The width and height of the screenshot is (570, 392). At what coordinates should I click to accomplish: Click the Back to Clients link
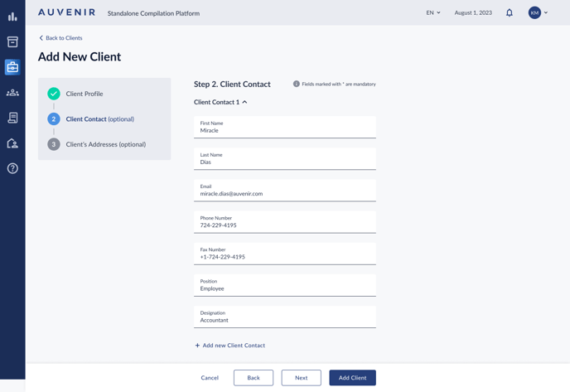(60, 38)
